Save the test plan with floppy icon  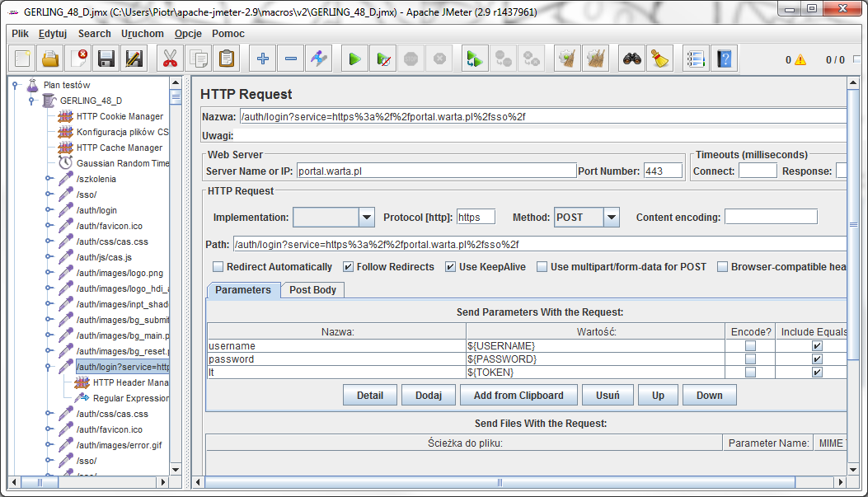[106, 59]
